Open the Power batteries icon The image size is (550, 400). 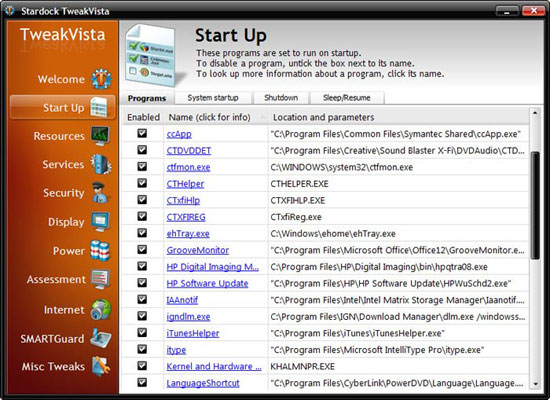100,251
